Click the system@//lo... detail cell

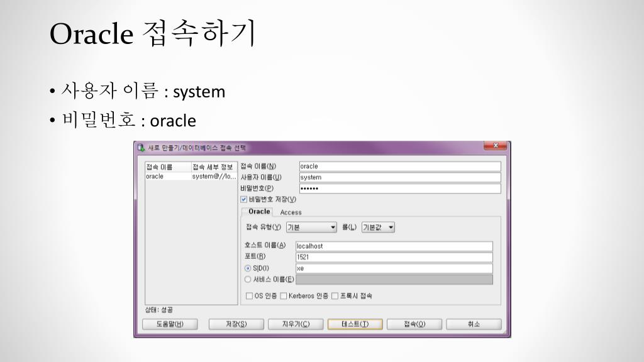click(214, 177)
